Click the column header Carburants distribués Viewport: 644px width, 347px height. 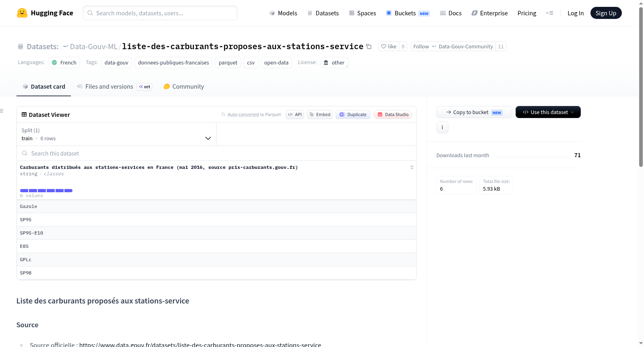pyautogui.click(x=159, y=167)
